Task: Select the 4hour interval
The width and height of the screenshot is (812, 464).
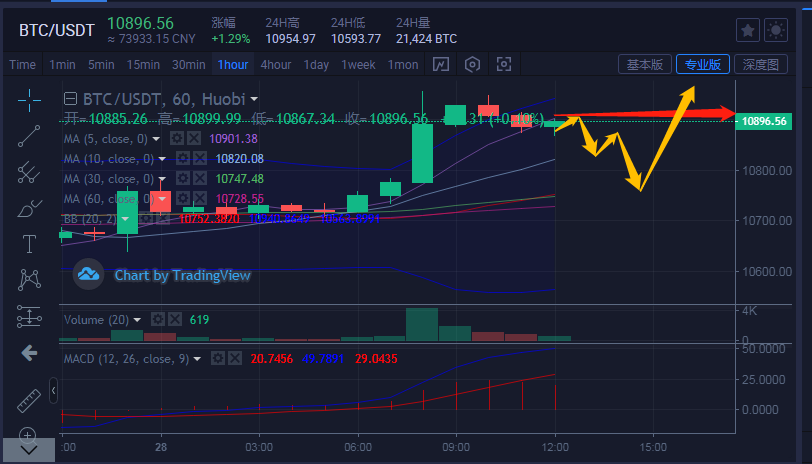Action: [276, 65]
